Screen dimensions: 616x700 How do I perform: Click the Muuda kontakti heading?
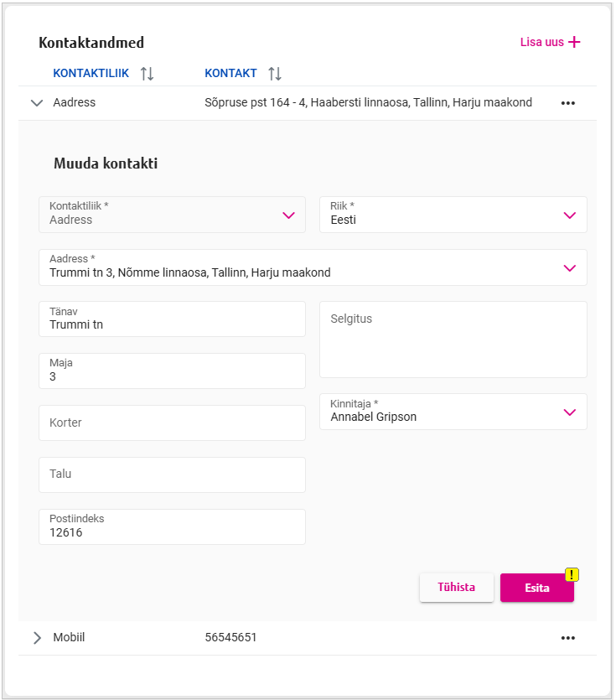click(106, 163)
